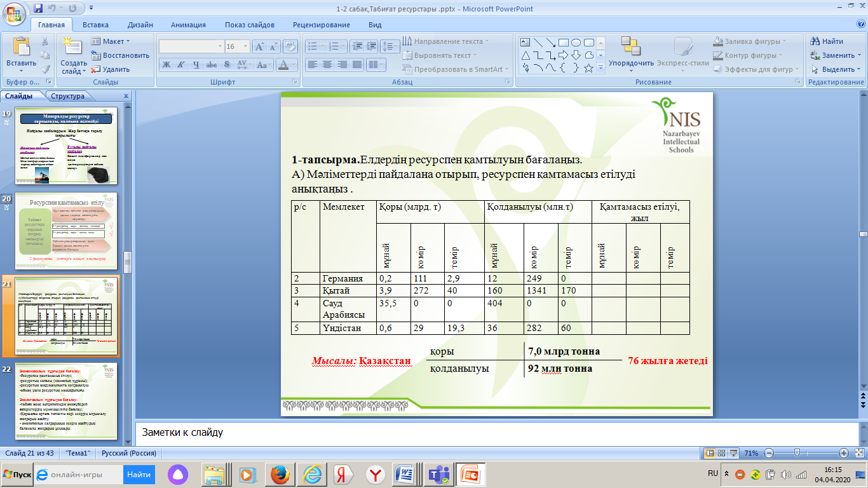Toggle Italic formatting

click(x=181, y=65)
